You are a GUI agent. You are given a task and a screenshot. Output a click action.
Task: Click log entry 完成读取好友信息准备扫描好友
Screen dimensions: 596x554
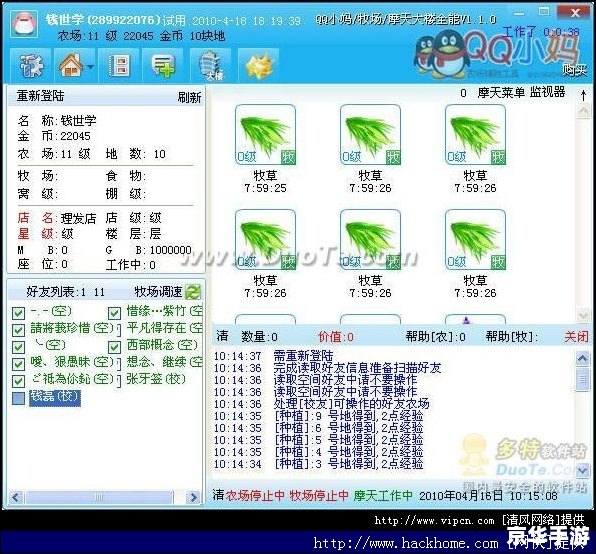point(357,368)
